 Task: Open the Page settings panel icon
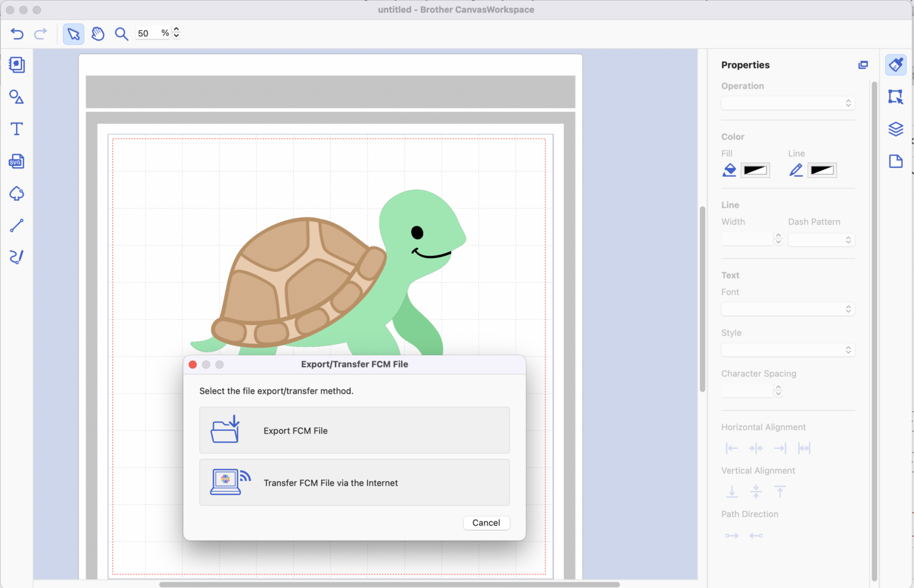coord(896,161)
